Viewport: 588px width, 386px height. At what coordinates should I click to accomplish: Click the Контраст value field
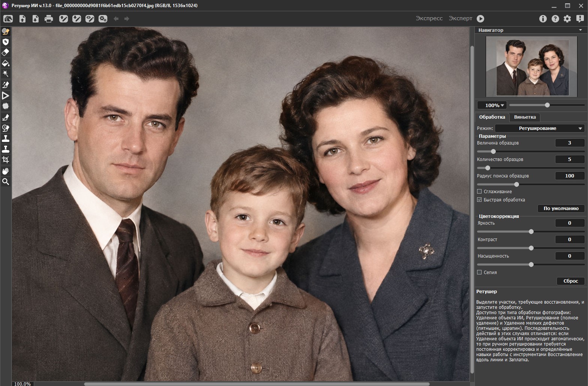[570, 240]
